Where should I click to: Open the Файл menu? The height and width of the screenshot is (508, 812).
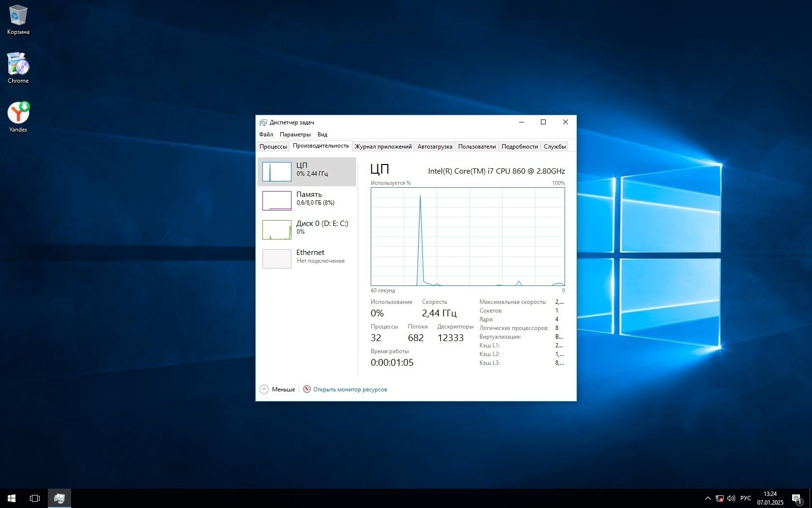coord(266,134)
